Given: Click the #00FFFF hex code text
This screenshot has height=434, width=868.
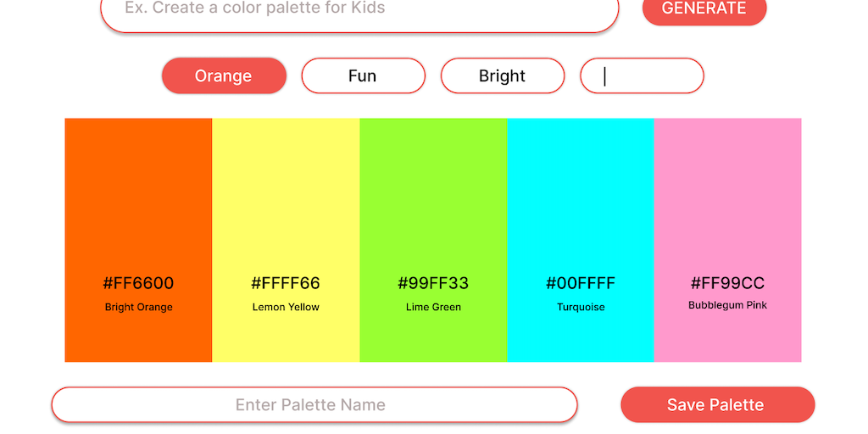Looking at the screenshot, I should (x=581, y=283).
